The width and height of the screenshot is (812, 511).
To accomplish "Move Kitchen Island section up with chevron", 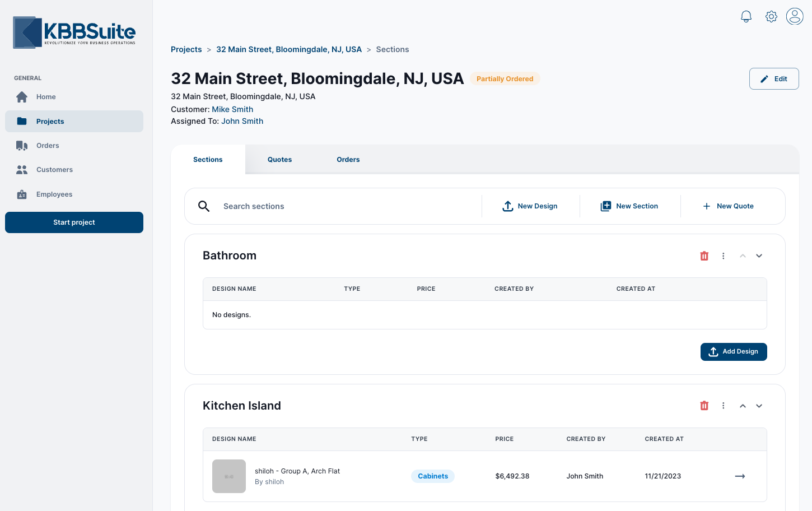I will (x=743, y=406).
